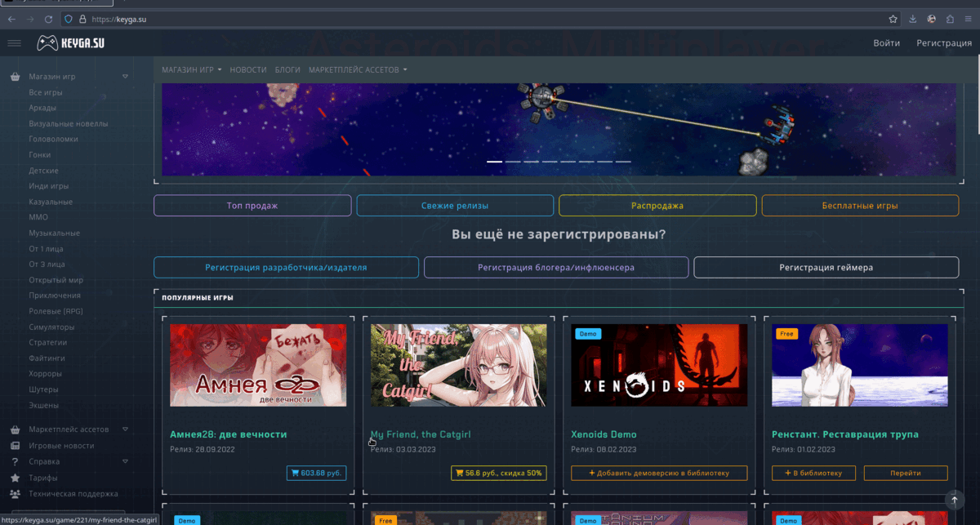Click the browser back arrow
This screenshot has width=980, height=525.
tap(11, 19)
